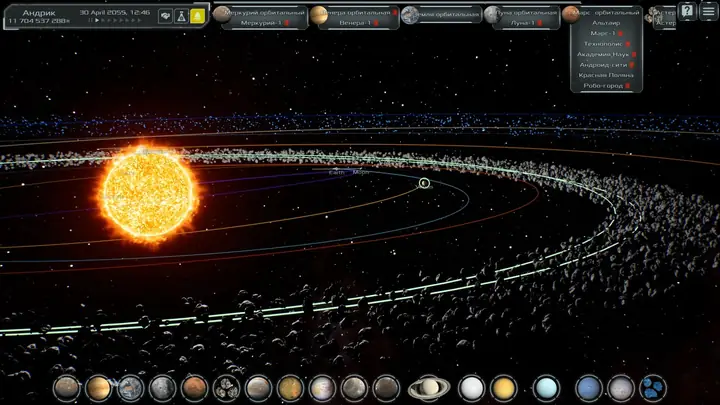Click the yellow ship construction icon
Viewport: 720px width, 405px height.
198,16
